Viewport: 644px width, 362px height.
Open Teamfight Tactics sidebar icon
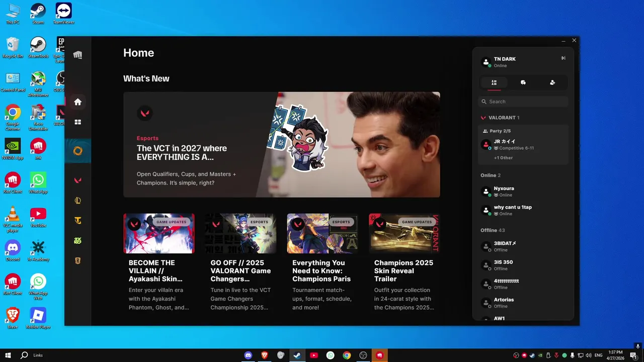(77, 221)
